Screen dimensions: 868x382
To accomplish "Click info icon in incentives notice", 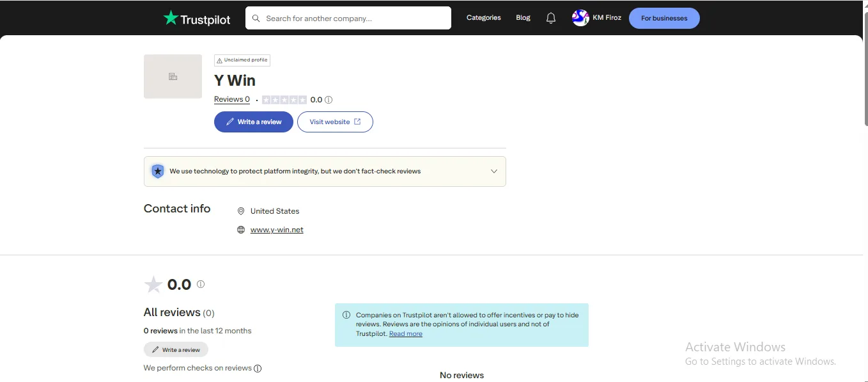I will 346,315.
